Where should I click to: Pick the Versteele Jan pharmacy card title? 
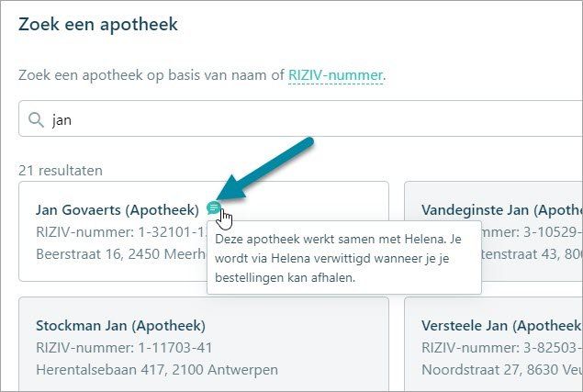502,325
